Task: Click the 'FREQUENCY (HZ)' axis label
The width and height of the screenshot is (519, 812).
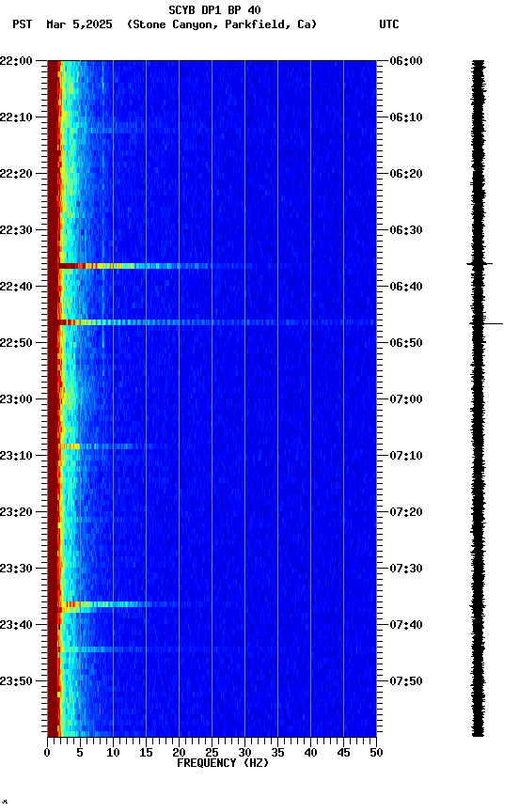Action: click(223, 763)
